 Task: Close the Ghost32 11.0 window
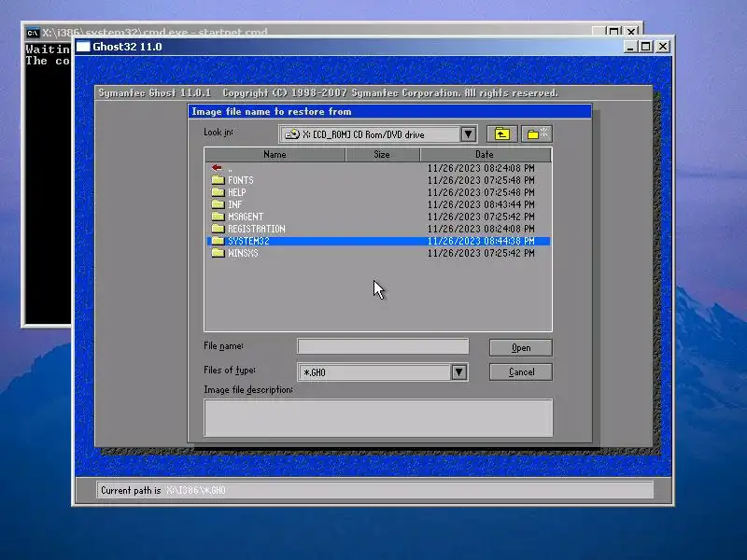click(663, 47)
